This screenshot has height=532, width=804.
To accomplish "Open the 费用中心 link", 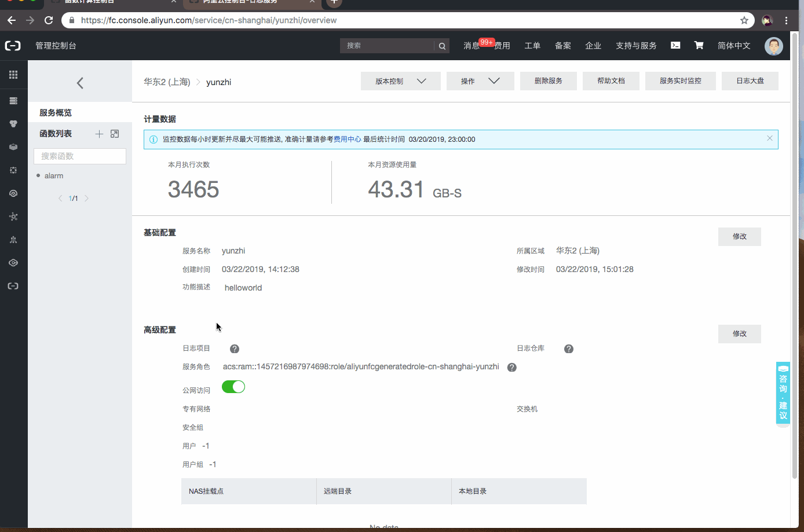I will point(348,140).
